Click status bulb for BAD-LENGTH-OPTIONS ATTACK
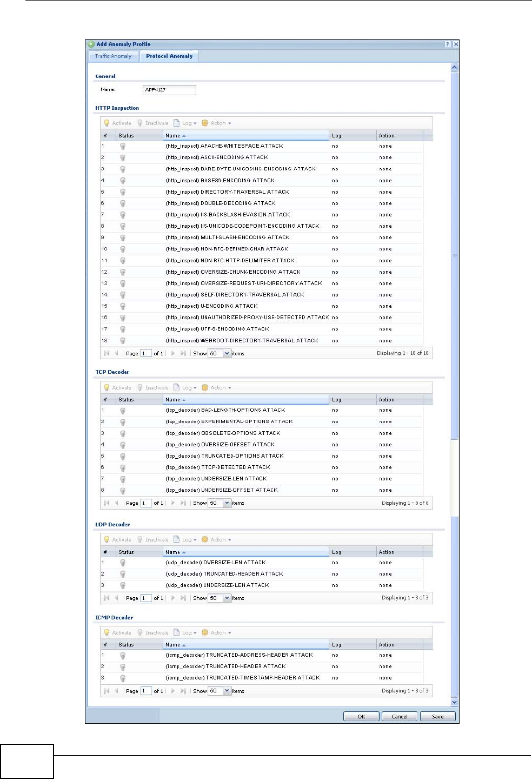The width and height of the screenshot is (532, 779). coord(123,411)
